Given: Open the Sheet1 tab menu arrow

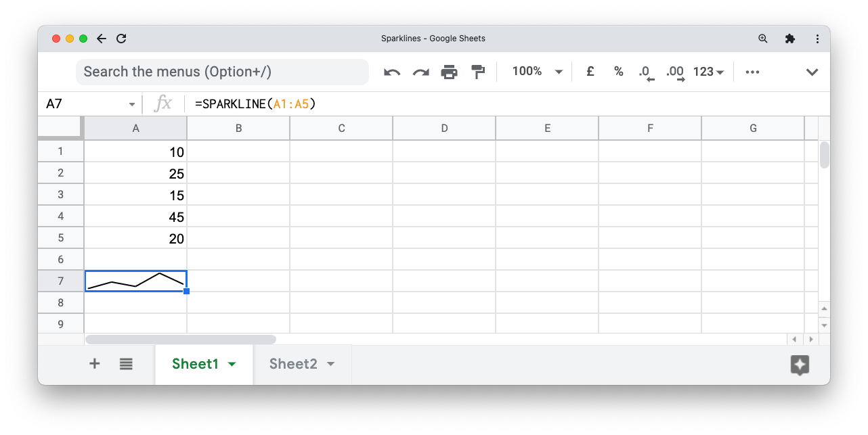Looking at the screenshot, I should click(x=230, y=363).
